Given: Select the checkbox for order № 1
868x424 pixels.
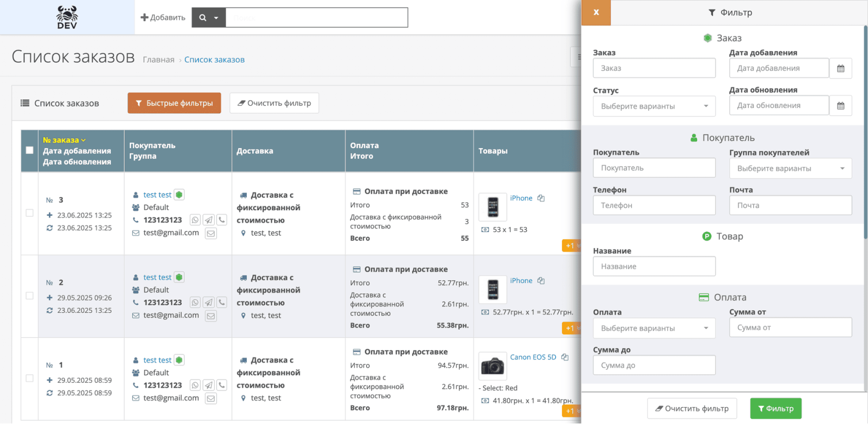Looking at the screenshot, I should 30,378.
